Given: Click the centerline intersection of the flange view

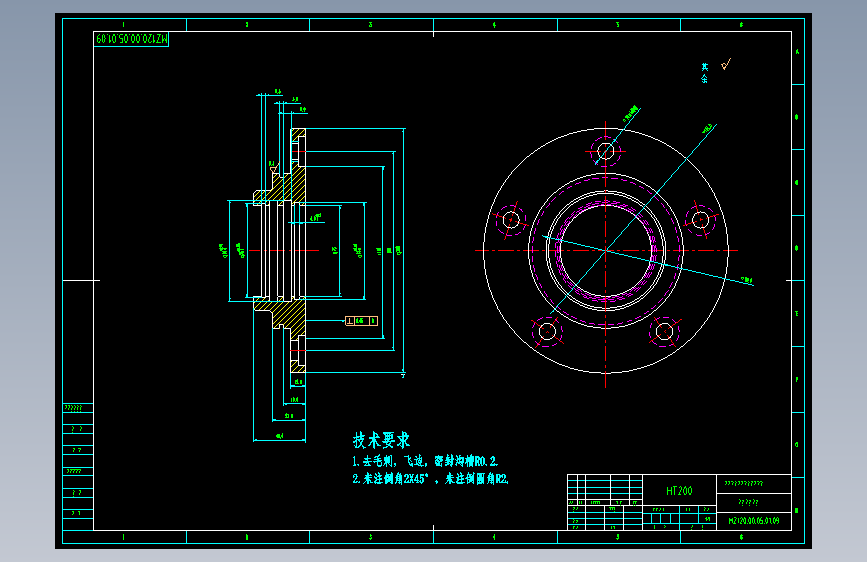Looking at the screenshot, I should coord(605,251).
